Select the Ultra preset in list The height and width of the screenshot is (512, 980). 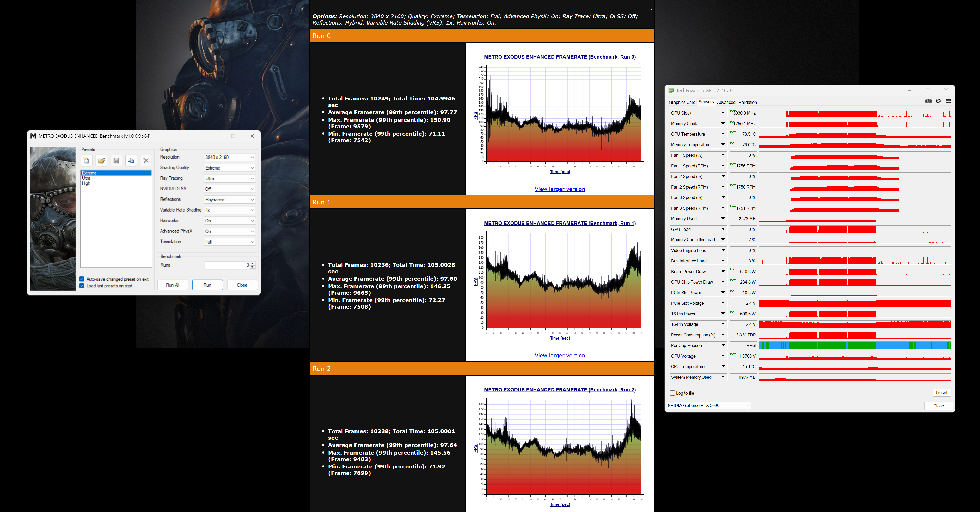pos(86,178)
